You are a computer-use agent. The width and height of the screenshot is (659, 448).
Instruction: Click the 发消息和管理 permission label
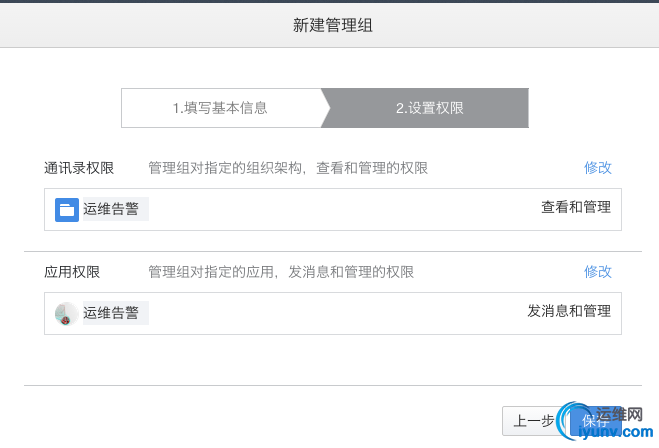568,311
